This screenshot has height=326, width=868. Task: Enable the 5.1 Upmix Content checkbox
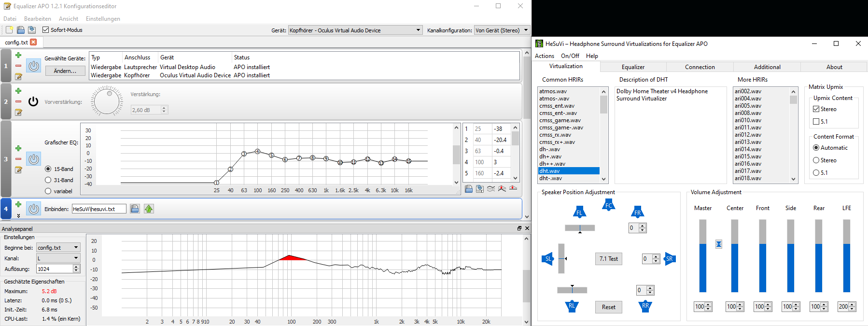tap(816, 122)
